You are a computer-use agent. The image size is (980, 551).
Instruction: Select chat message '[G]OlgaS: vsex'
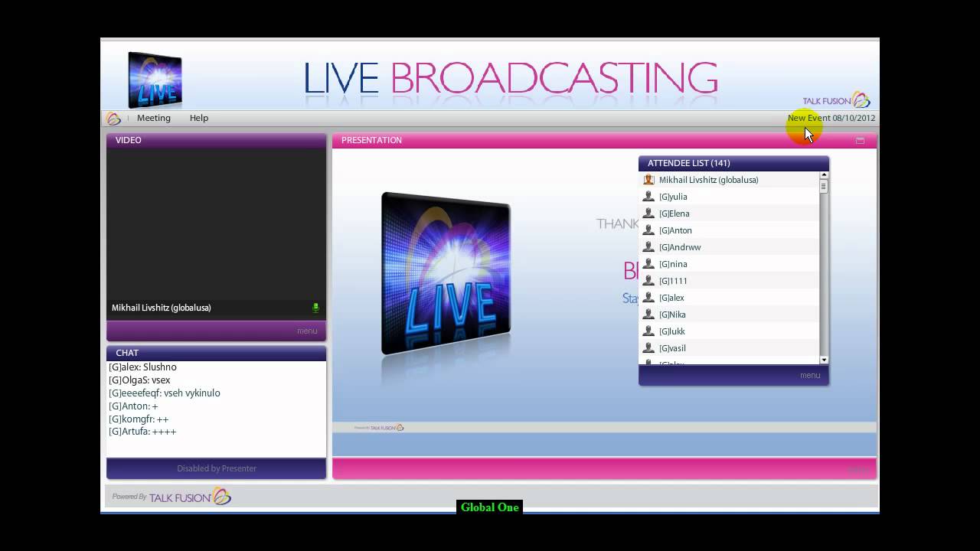pos(139,380)
